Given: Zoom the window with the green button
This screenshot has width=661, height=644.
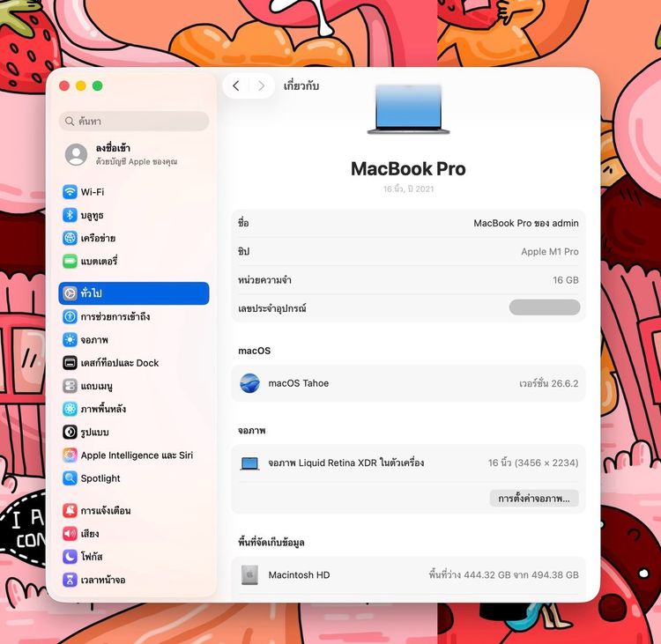Looking at the screenshot, I should pyautogui.click(x=97, y=86).
